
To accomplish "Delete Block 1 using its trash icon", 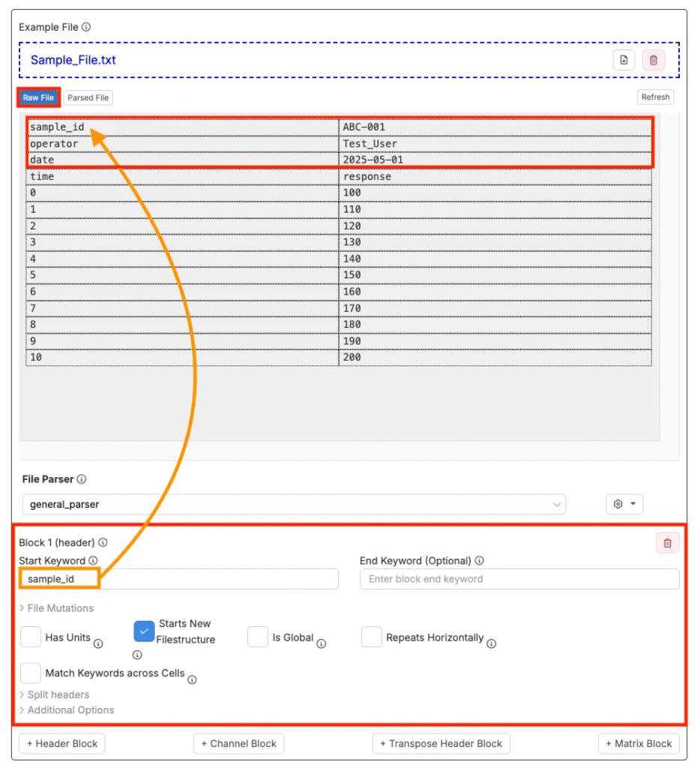I will 667,543.
